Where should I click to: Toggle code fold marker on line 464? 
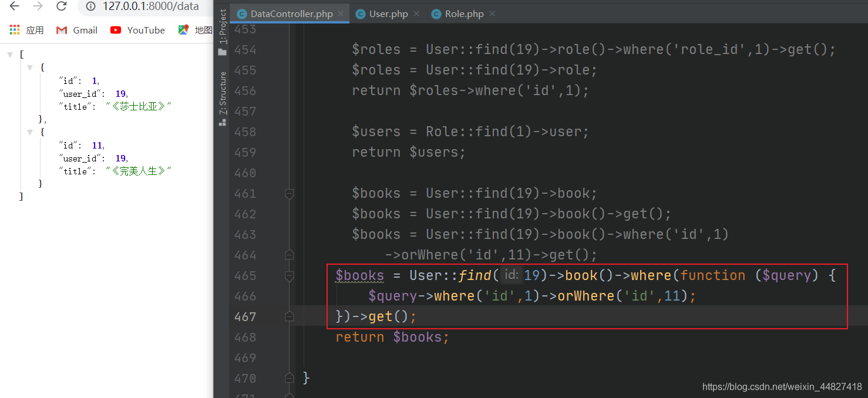[x=289, y=255]
